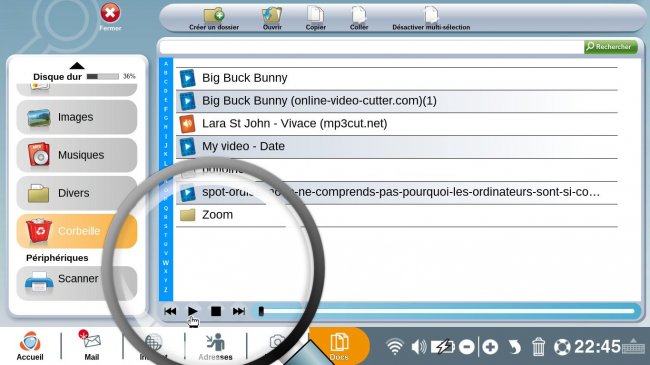
Task: Zoom in with the plus icon
Action: 490,347
